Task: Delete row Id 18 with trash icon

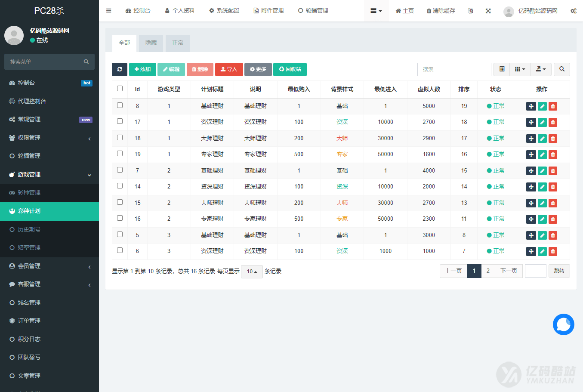Action: tap(553, 139)
